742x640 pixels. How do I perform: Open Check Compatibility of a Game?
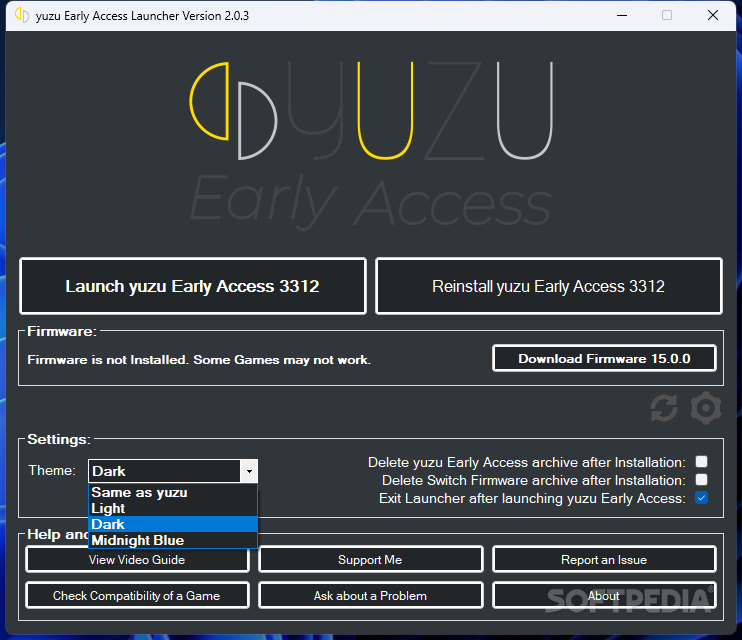tap(137, 596)
